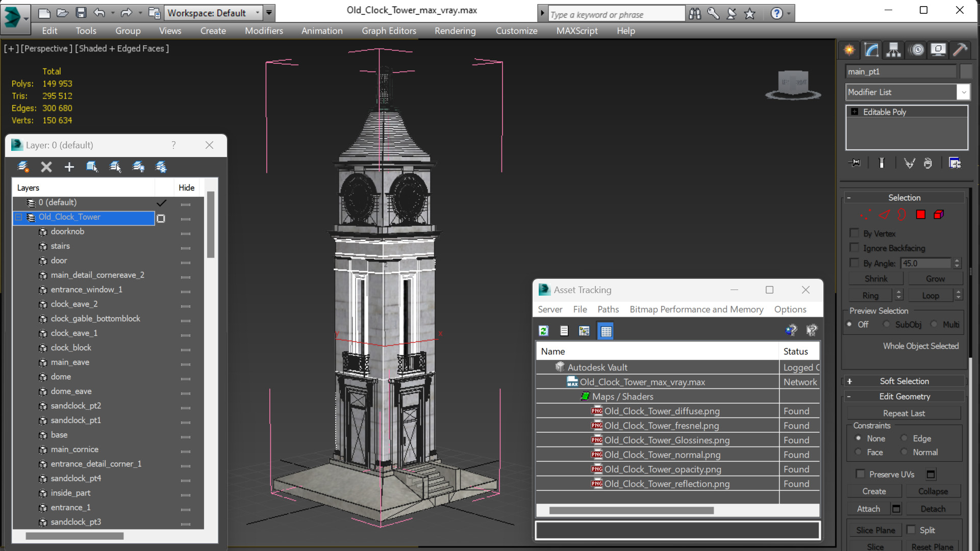This screenshot has height=551, width=980.
Task: Open Bitmap Performance and Memory menu
Action: [696, 309]
